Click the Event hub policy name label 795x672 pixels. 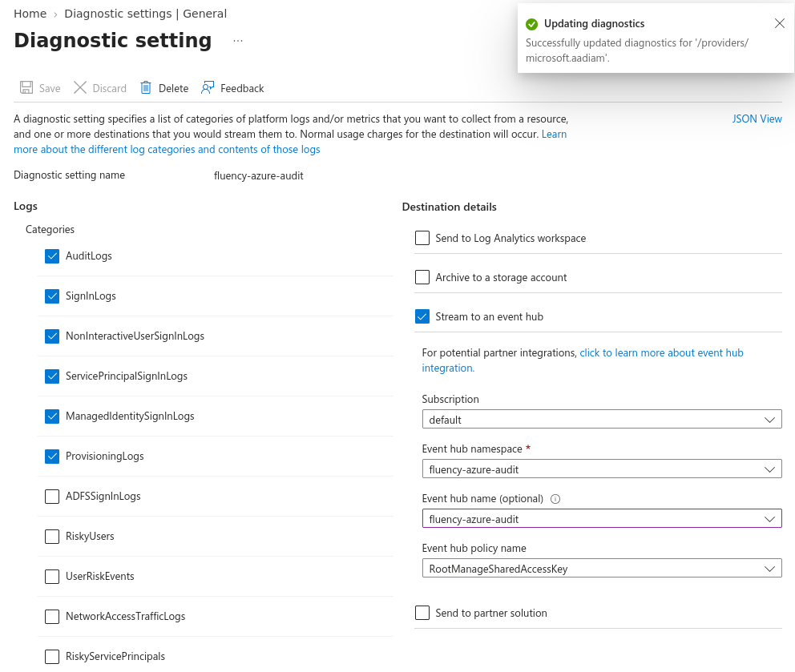tap(474, 549)
